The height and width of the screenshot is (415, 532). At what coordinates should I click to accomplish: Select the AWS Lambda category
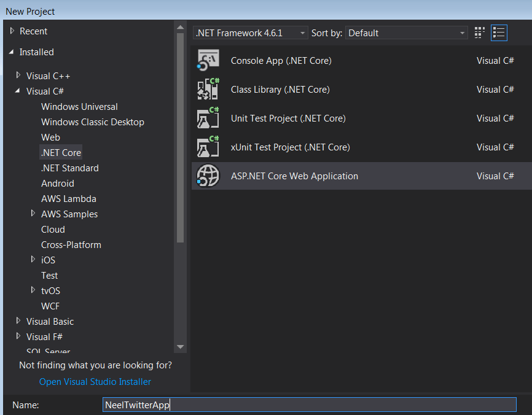click(68, 199)
